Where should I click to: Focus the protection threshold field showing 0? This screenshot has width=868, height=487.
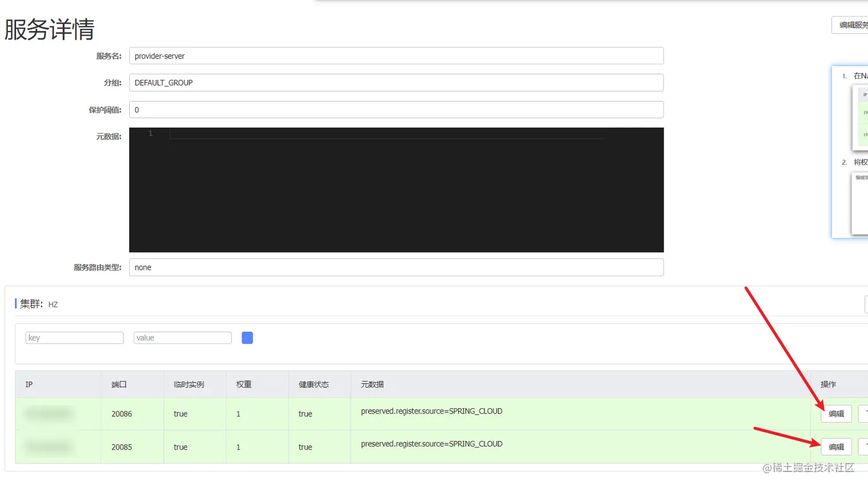pyautogui.click(x=396, y=110)
